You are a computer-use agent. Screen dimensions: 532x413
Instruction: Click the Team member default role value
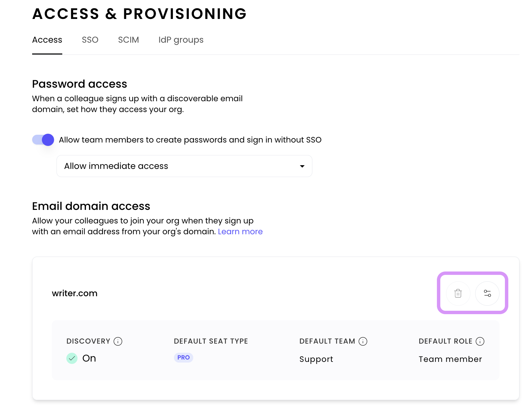pos(450,359)
